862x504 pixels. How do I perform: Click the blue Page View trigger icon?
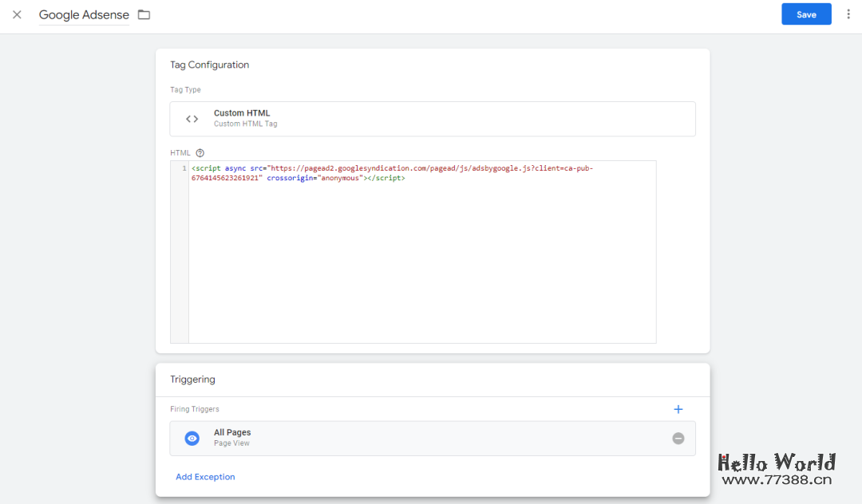[192, 438]
